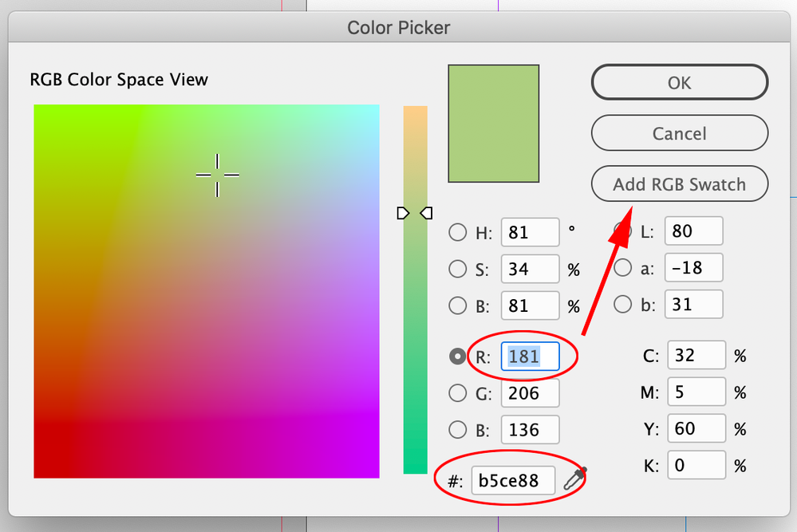
Task: Click the Y yellow percentage field
Action: tap(696, 429)
